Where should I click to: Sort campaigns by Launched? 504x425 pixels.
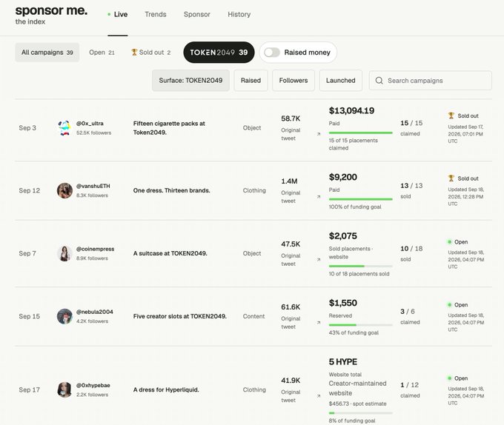tap(341, 81)
